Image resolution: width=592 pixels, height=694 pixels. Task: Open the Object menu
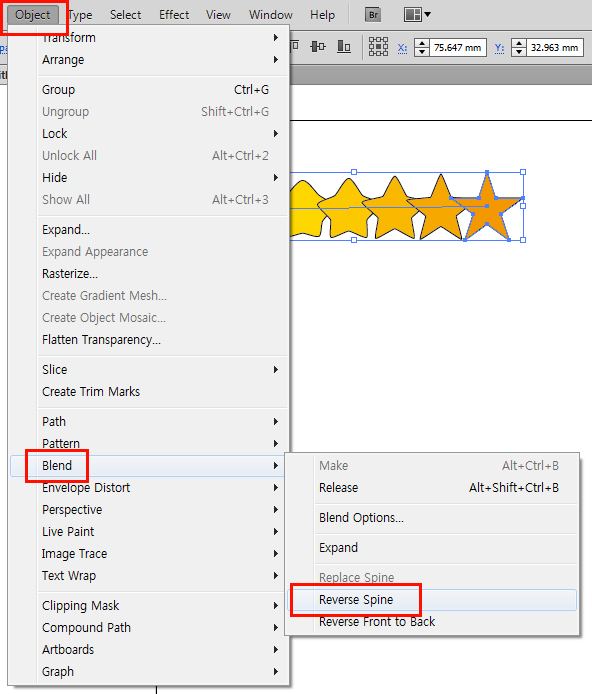(32, 15)
